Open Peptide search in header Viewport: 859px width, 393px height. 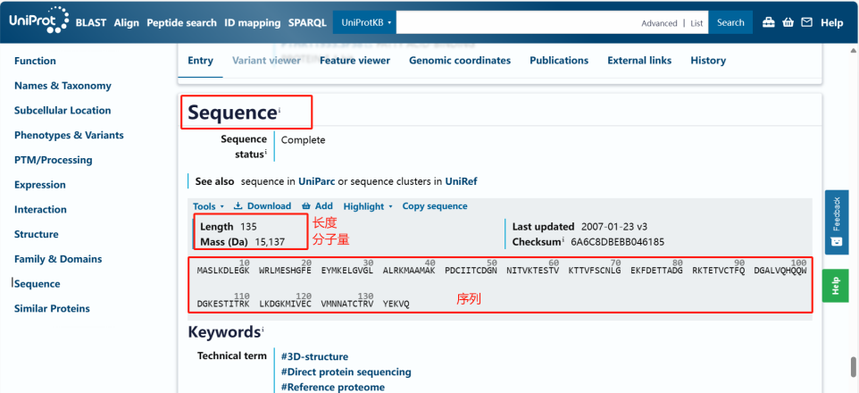tap(181, 23)
